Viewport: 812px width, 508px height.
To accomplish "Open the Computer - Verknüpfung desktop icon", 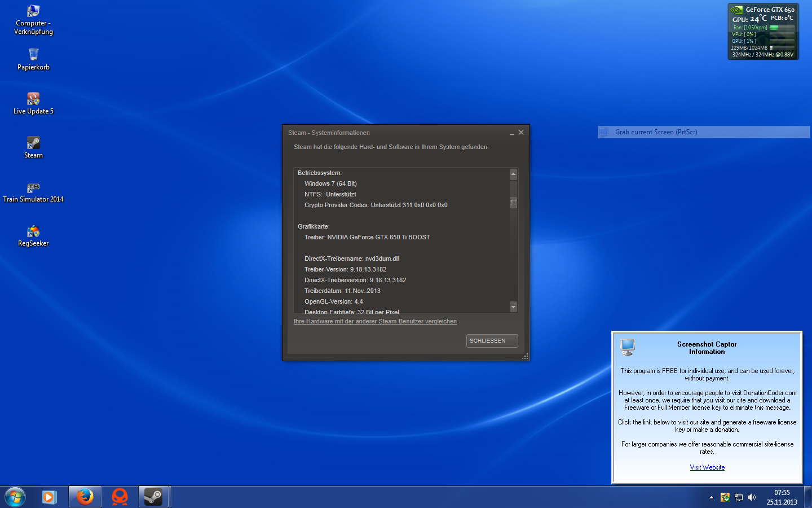I will point(33,20).
